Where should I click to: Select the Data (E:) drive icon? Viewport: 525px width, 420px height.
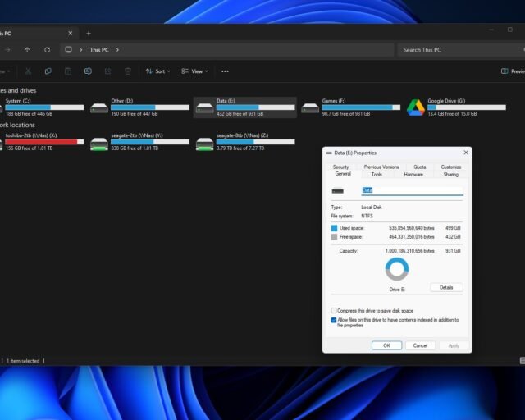(205, 107)
